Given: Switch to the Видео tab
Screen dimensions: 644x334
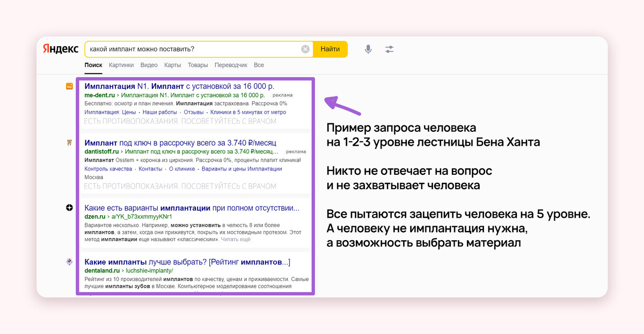Looking at the screenshot, I should 149,65.
